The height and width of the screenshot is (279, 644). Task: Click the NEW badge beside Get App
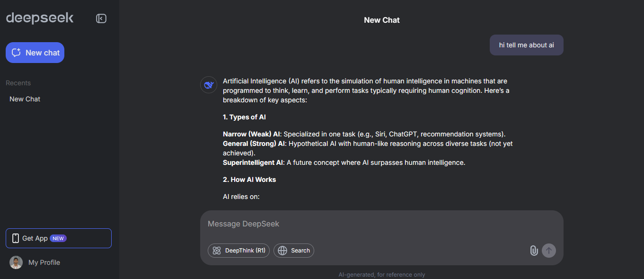point(58,238)
